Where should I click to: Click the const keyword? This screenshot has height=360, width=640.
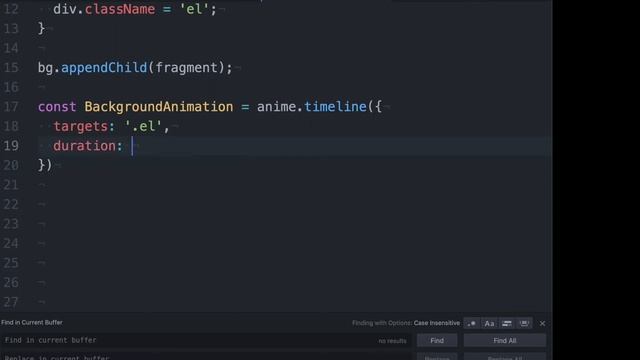[x=57, y=107]
